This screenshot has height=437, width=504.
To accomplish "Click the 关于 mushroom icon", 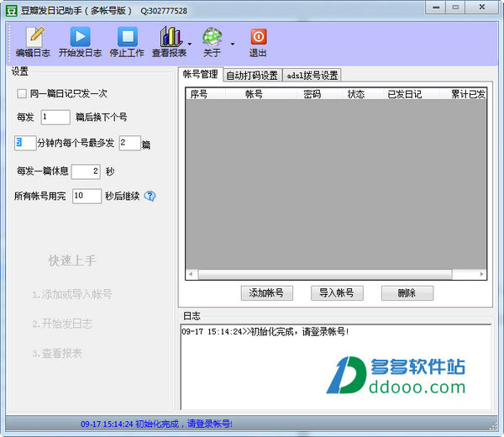I will (x=213, y=42).
